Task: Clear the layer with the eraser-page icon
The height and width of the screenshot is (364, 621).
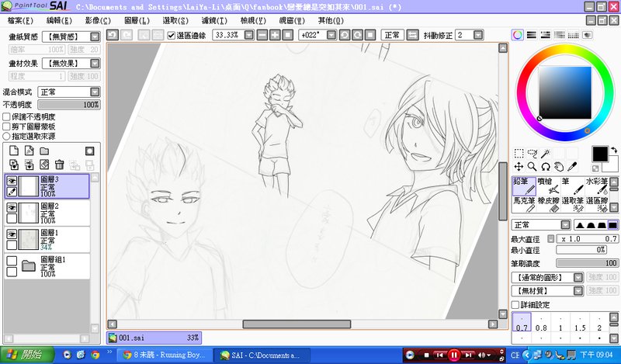Action: tap(44, 165)
